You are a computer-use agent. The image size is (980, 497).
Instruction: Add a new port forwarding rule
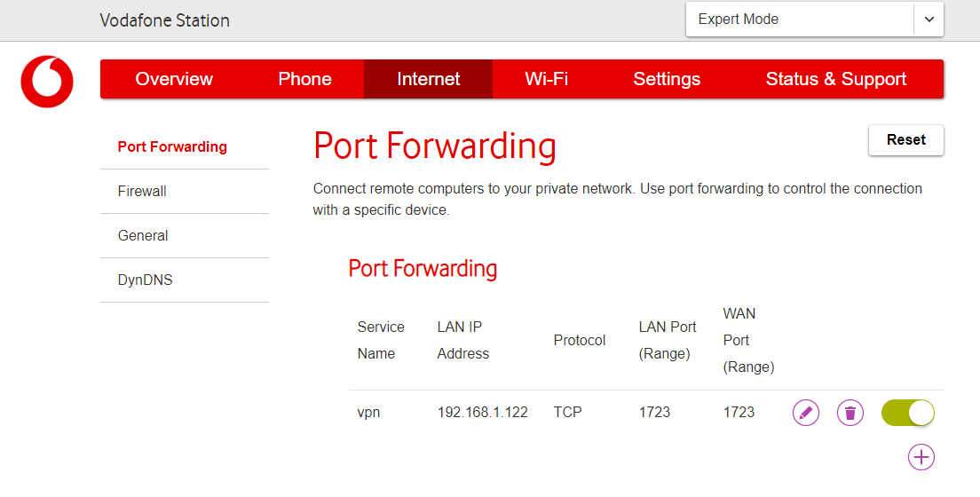point(921,457)
